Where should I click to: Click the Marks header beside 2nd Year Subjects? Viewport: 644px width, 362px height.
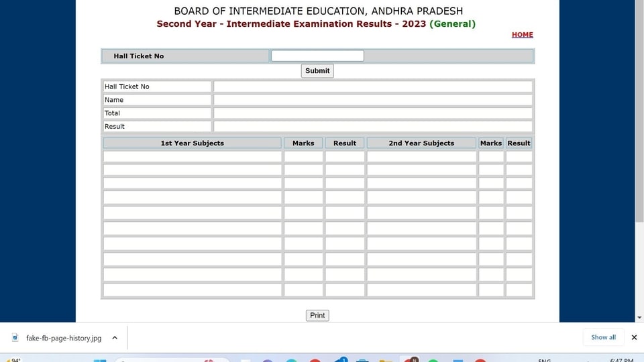(x=491, y=143)
